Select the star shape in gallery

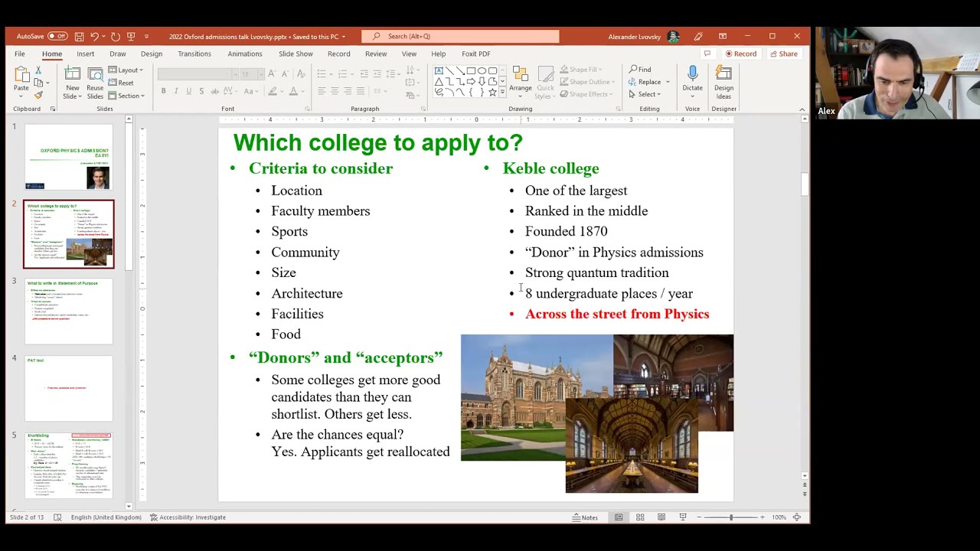pyautogui.click(x=492, y=92)
